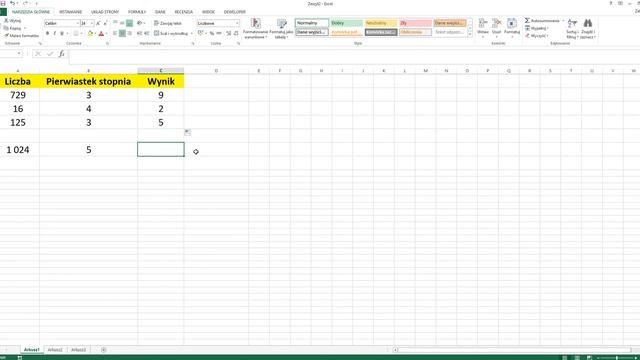Switch to the WIDOK tab
640x360 pixels.
pos(208,12)
